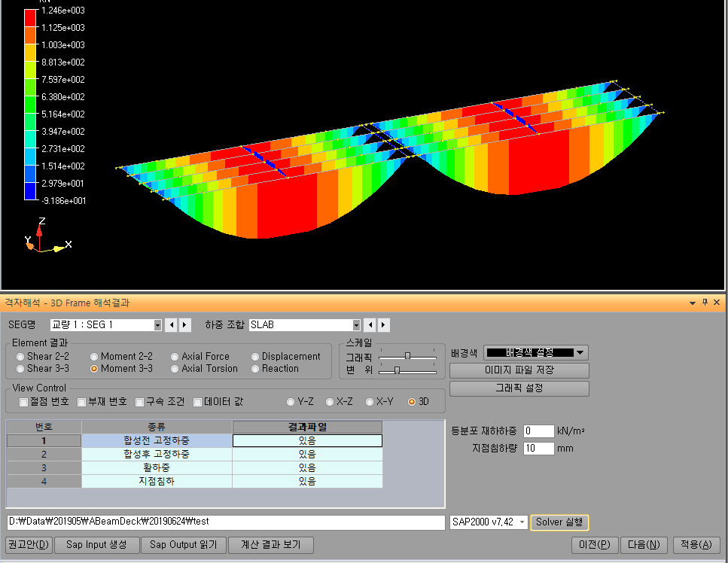Select row 지점침하
Screen dimensions: 728x563
(157, 481)
